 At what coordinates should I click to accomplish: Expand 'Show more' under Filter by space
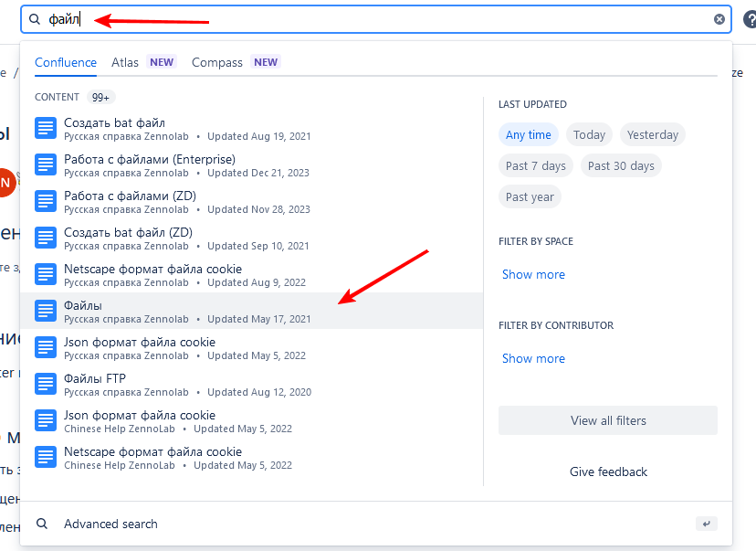533,274
